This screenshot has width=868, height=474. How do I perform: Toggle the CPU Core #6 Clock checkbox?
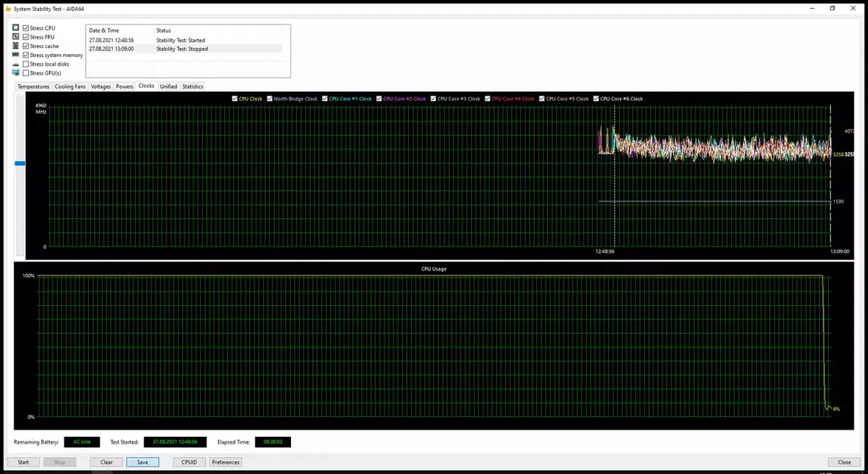click(x=596, y=99)
